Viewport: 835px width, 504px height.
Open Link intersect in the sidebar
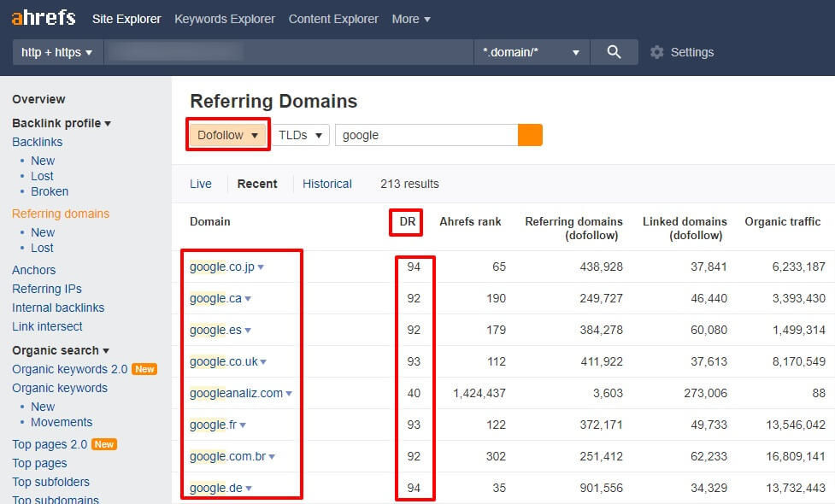pos(47,327)
